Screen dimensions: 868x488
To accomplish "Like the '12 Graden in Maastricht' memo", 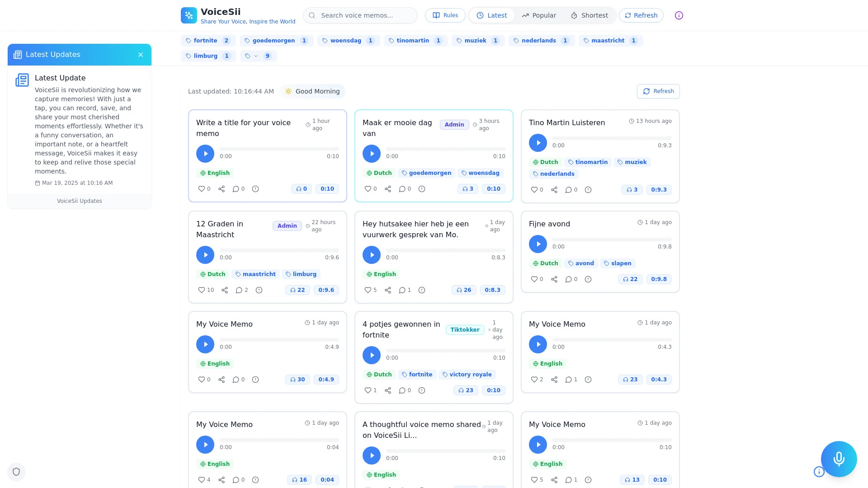I will click(202, 290).
